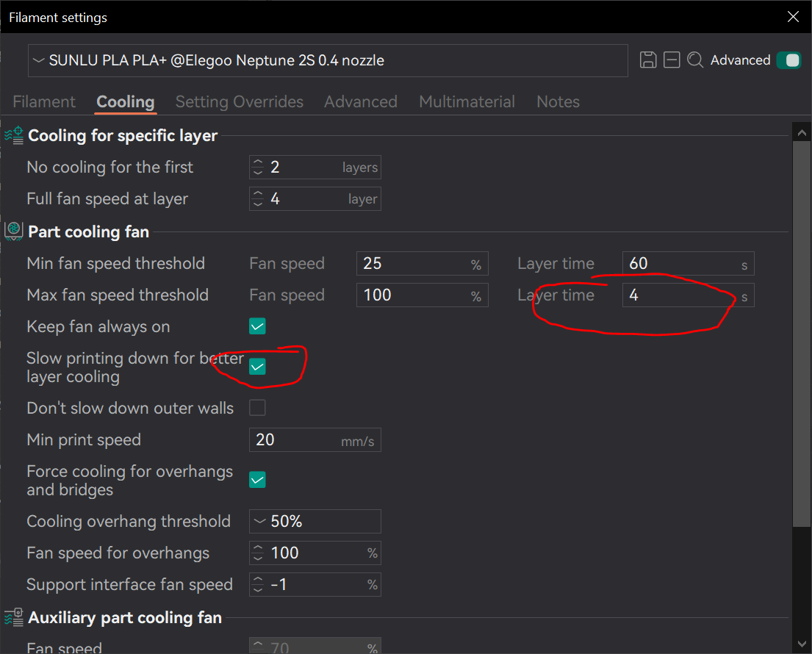Open the Setting Overrides tab
The image size is (812, 654).
[x=240, y=101]
